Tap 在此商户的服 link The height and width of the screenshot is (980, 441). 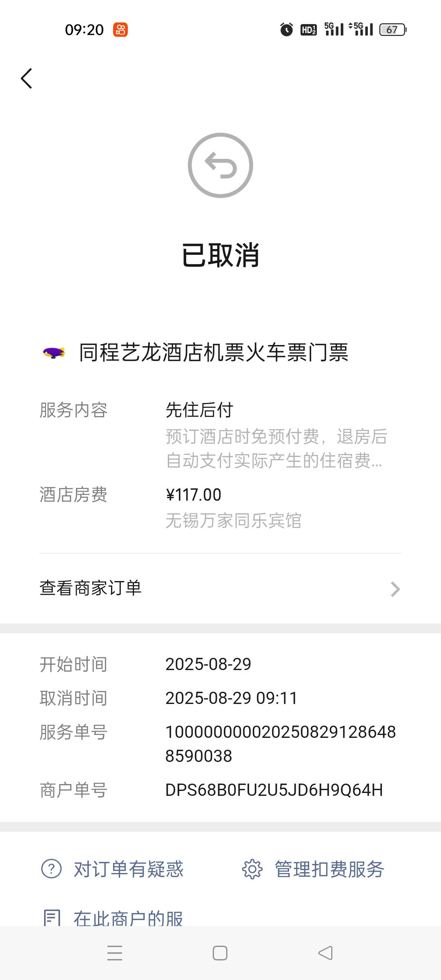point(128,918)
